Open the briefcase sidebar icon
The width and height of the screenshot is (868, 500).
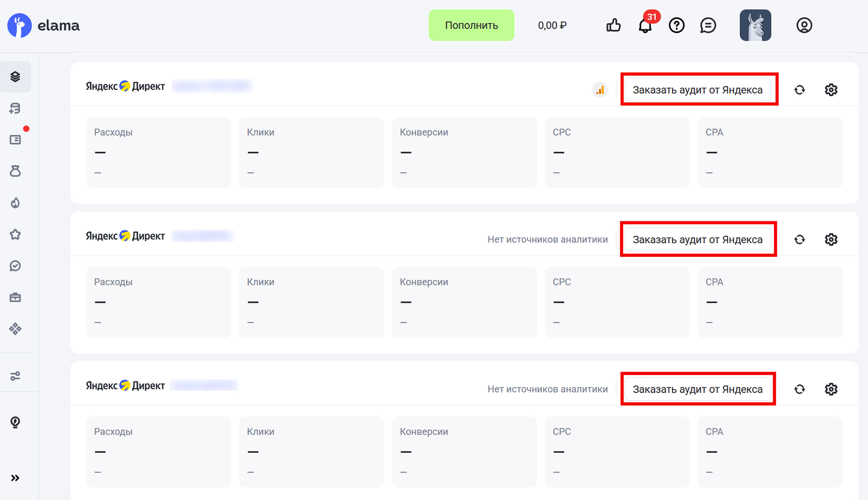(x=15, y=297)
